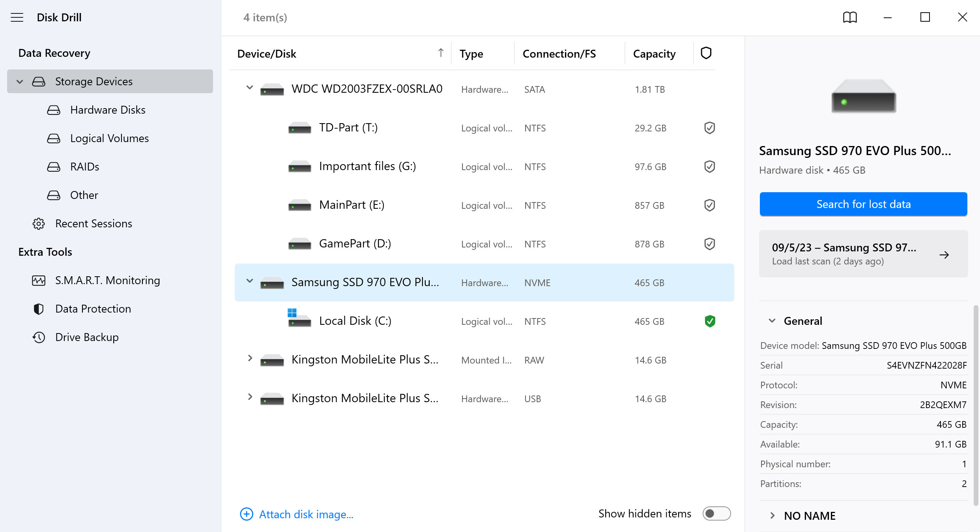Collapse the WDC WD2003FZEX disk tree
The height and width of the screenshot is (532, 980).
coord(249,88)
